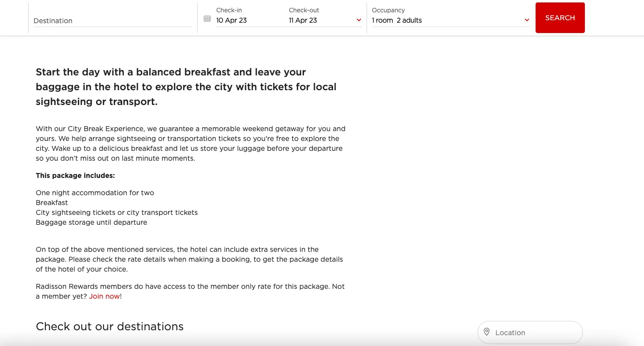Select the check-in date 10 Apr 23
Screen dimensions: 644x346
tap(232, 20)
